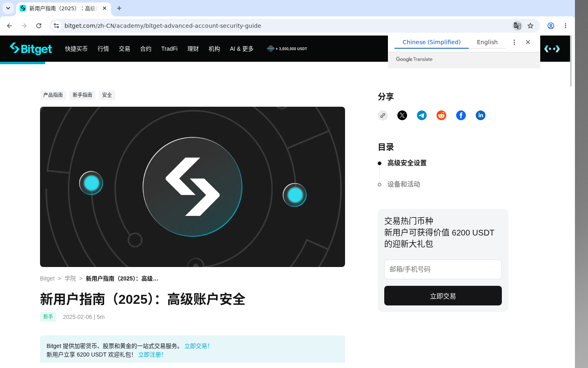Click the Google Translate icon in address bar
Viewport: 588px width, 368px height.
[x=517, y=26]
